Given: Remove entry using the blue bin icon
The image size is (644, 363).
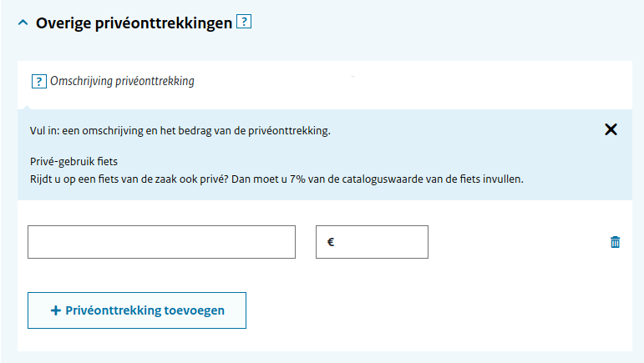Looking at the screenshot, I should point(615,242).
